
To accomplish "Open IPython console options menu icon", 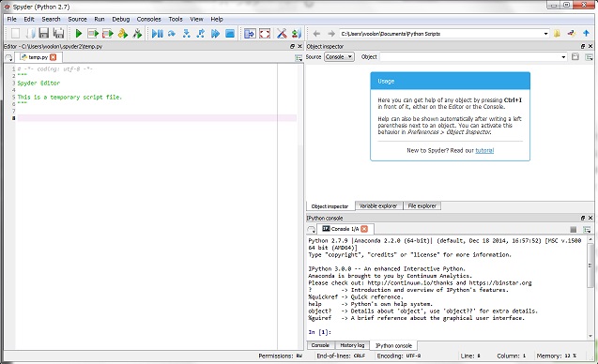I will coord(587,230).
